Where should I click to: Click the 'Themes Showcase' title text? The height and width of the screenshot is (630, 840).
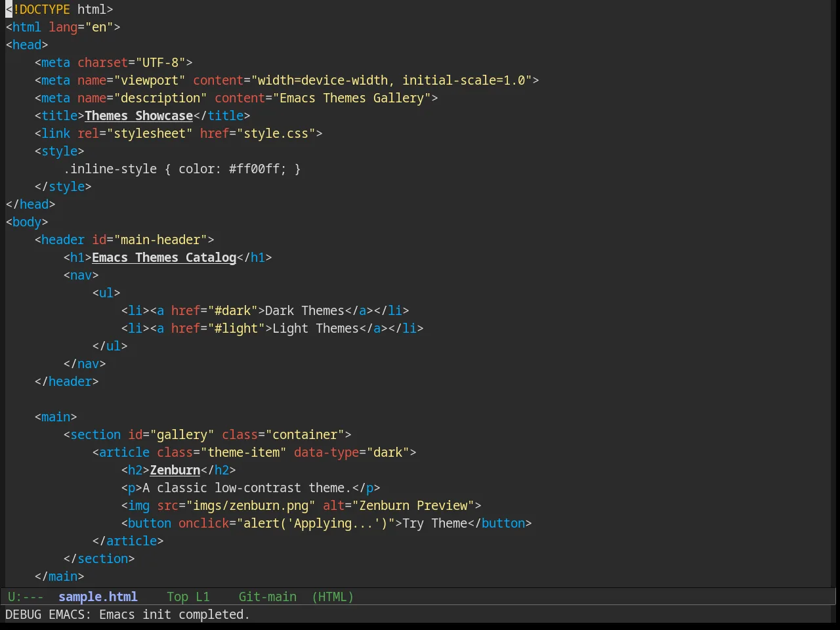pyautogui.click(x=138, y=115)
